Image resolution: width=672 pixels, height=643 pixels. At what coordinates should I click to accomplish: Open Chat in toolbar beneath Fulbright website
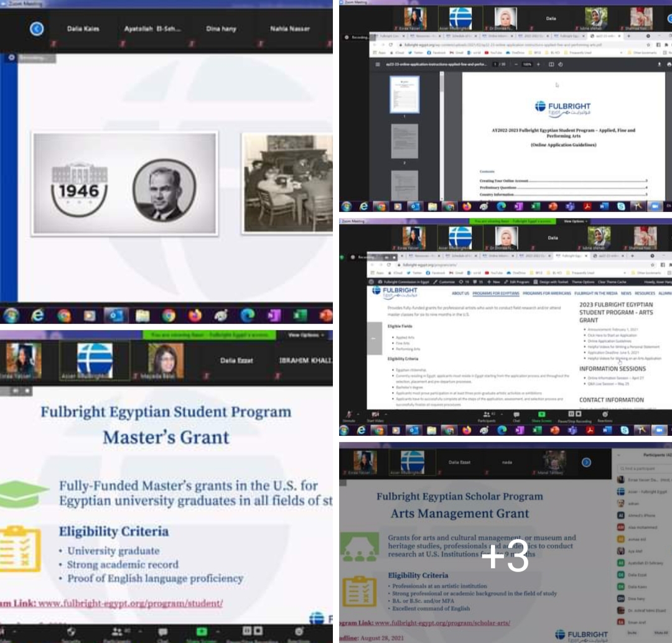[x=516, y=416]
